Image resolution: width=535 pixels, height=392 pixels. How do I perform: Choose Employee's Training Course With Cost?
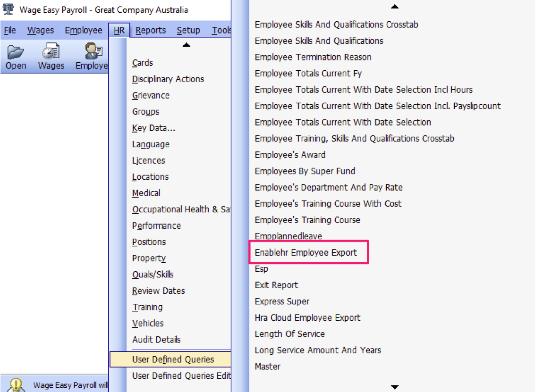328,204
